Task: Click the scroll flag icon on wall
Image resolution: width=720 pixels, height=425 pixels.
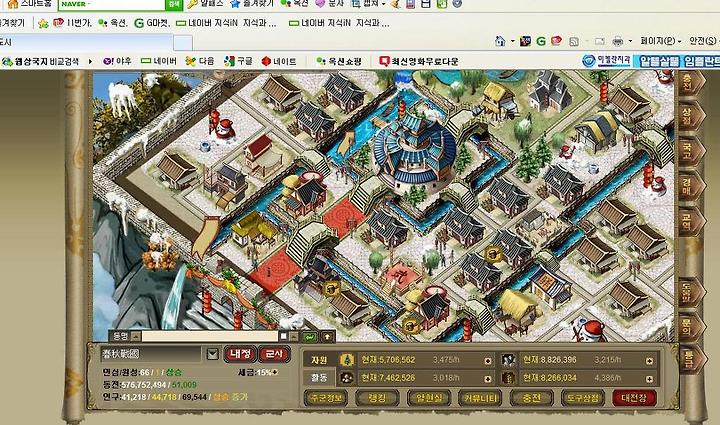Action: pos(205,237)
